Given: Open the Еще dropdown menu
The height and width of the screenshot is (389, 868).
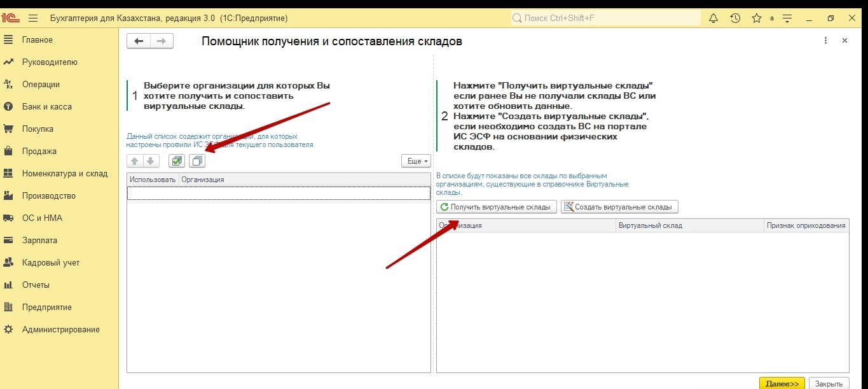Looking at the screenshot, I should pos(416,161).
